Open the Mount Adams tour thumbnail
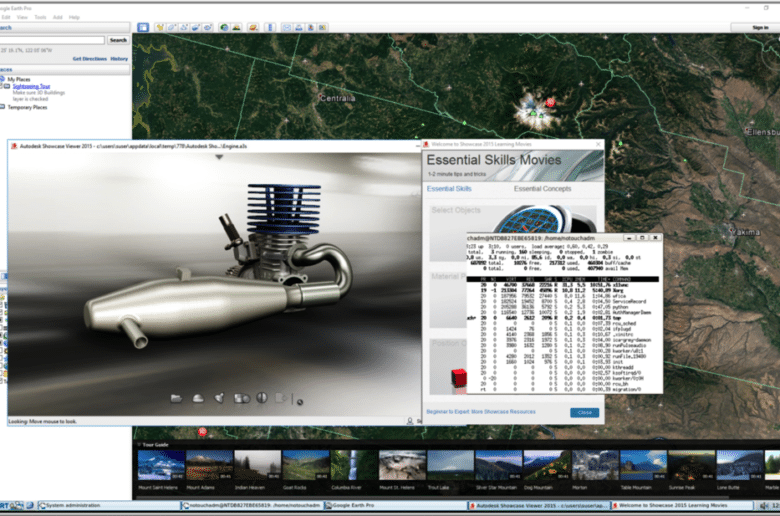The width and height of the screenshot is (780, 516). [209, 465]
